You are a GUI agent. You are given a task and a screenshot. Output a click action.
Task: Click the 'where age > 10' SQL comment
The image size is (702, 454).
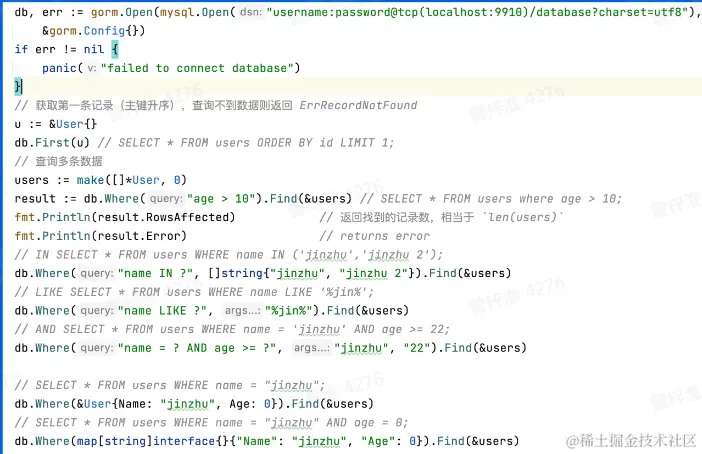[x=570, y=199]
